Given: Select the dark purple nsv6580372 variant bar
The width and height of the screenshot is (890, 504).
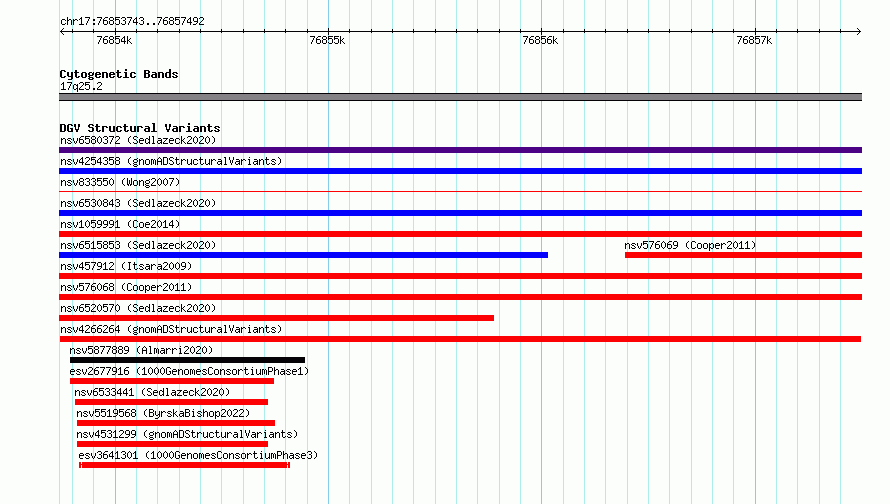Looking at the screenshot, I should [460, 150].
